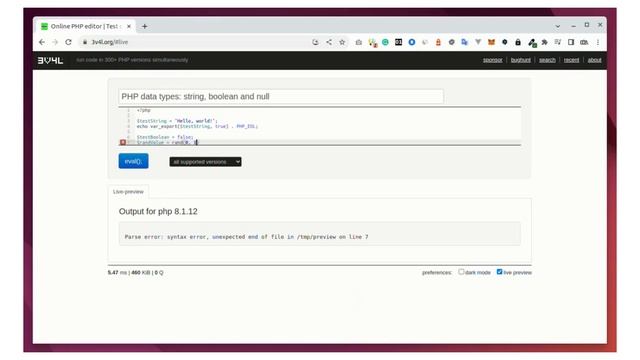Click the blue circle extension icon
The height and width of the screenshot is (360, 640).
pos(412,42)
